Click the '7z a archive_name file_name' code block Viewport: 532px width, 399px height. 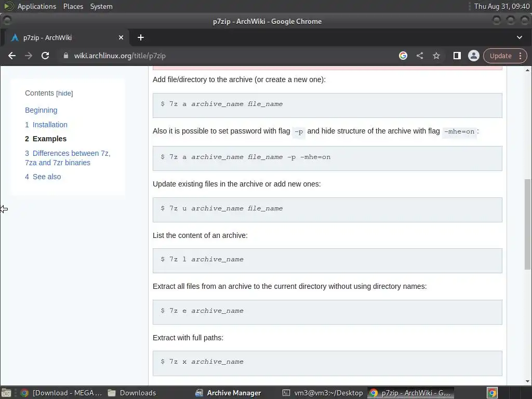(x=327, y=105)
